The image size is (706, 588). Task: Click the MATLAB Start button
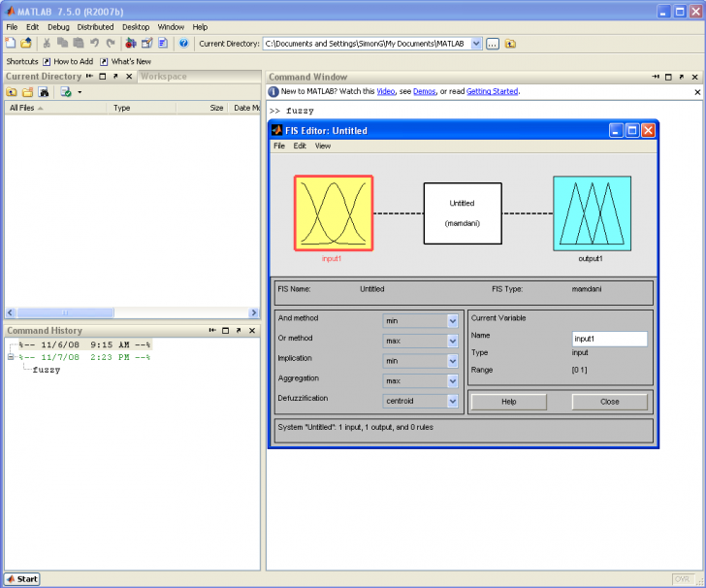point(22,579)
